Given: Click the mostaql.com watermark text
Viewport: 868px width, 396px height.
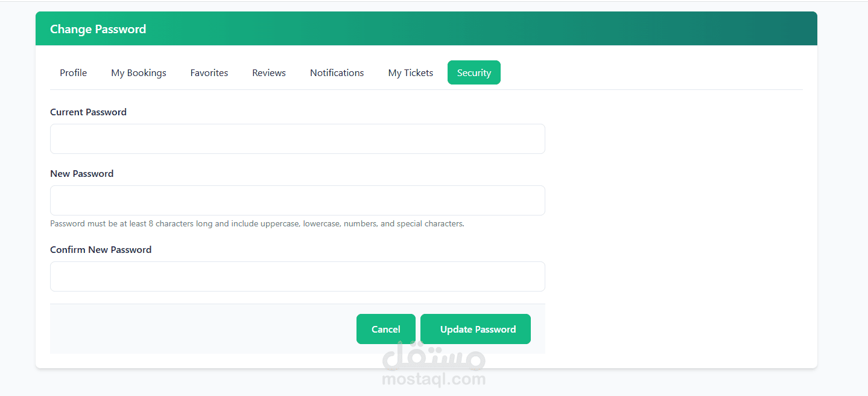Looking at the screenshot, I should 434,379.
